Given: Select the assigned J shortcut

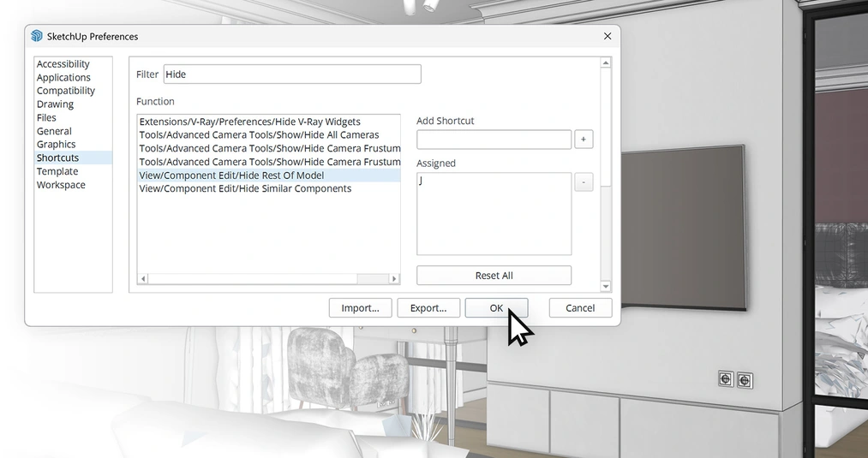Looking at the screenshot, I should coord(422,181).
